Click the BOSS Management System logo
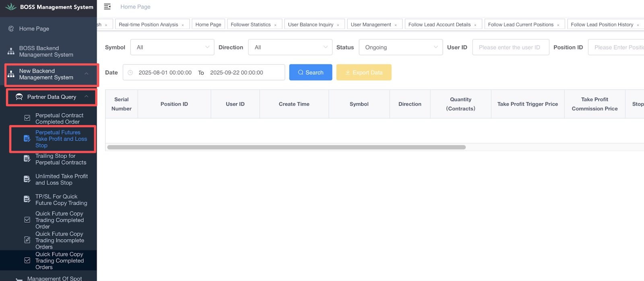The height and width of the screenshot is (281, 644). (11, 7)
